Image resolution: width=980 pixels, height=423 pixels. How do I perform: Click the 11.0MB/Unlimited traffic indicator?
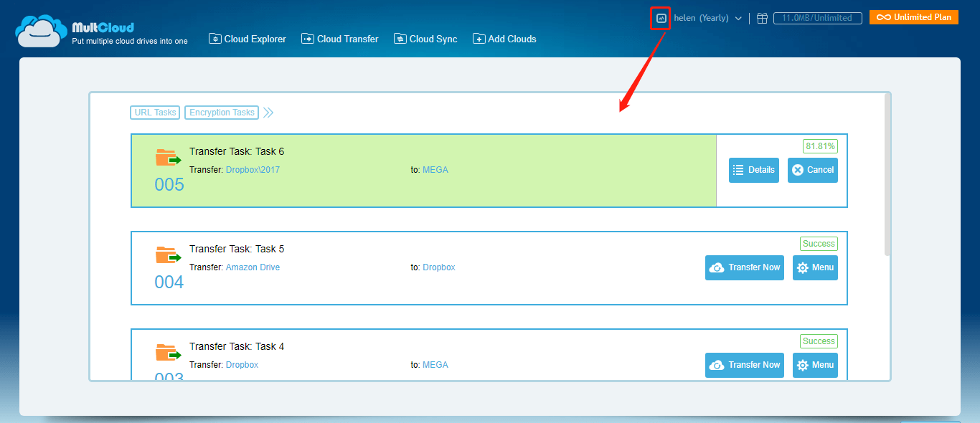pyautogui.click(x=817, y=18)
